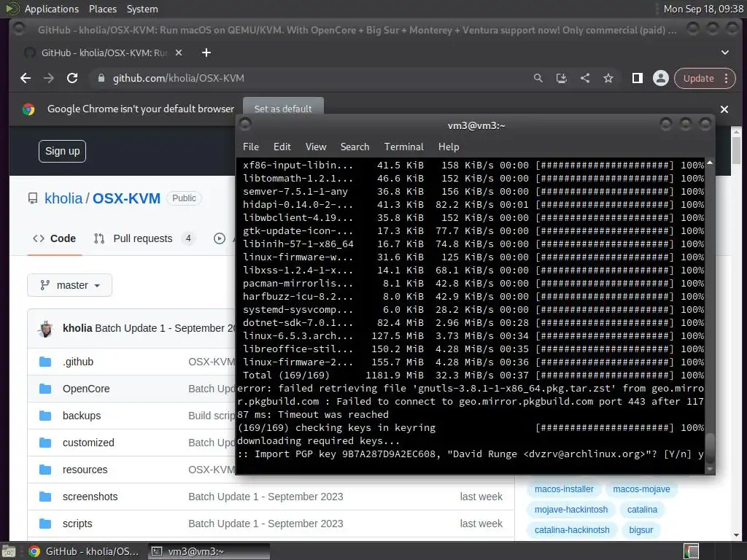Reload the GitHub page

(72, 78)
